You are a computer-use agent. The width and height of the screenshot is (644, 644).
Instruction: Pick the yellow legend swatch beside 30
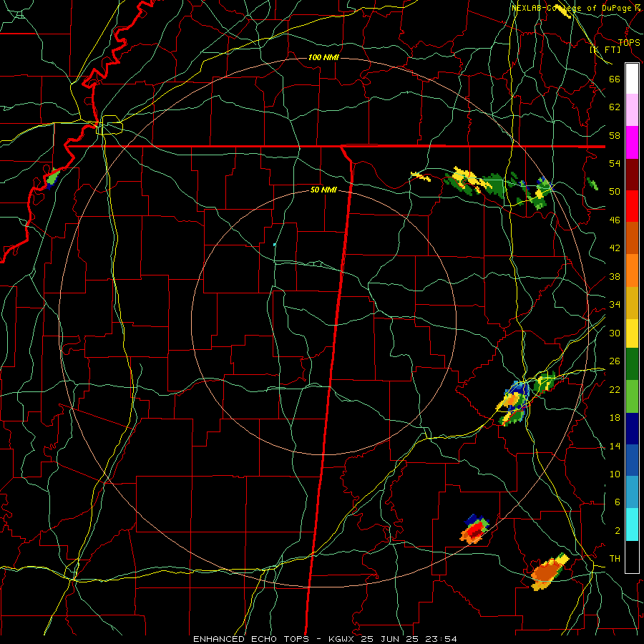coord(632,333)
